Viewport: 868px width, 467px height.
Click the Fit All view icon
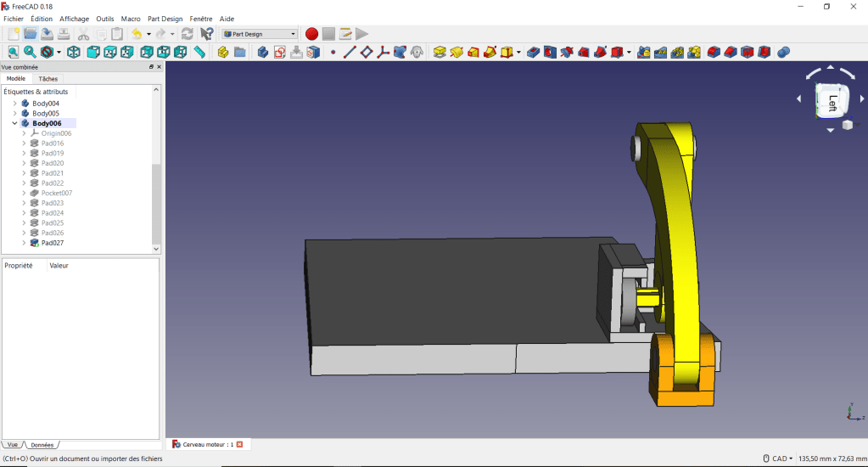[x=13, y=53]
